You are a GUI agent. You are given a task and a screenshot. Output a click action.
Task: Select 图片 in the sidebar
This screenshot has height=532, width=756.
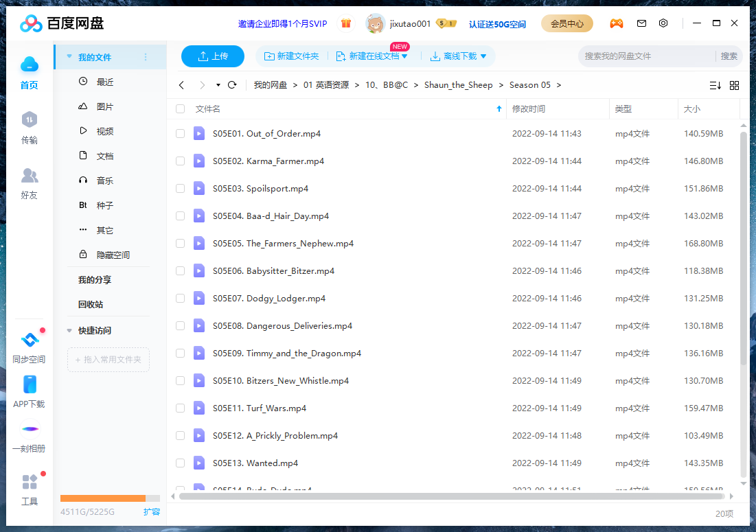pyautogui.click(x=110, y=106)
